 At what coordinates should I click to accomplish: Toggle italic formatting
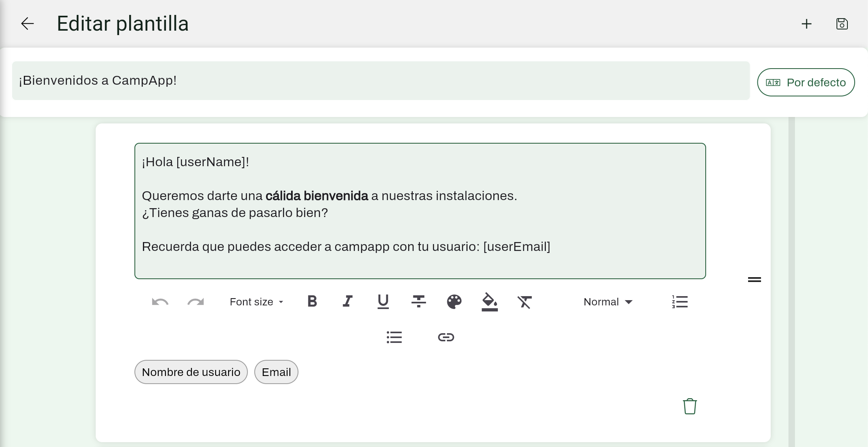pos(348,301)
